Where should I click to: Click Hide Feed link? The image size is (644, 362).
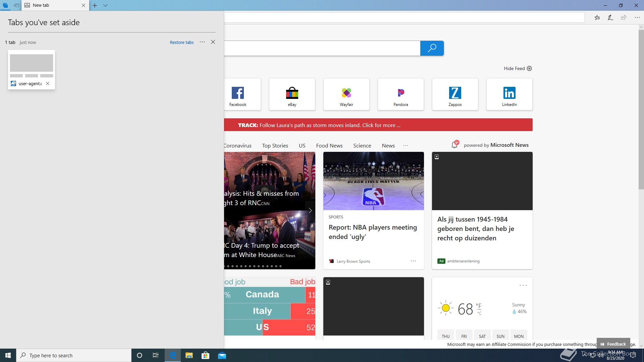point(514,68)
